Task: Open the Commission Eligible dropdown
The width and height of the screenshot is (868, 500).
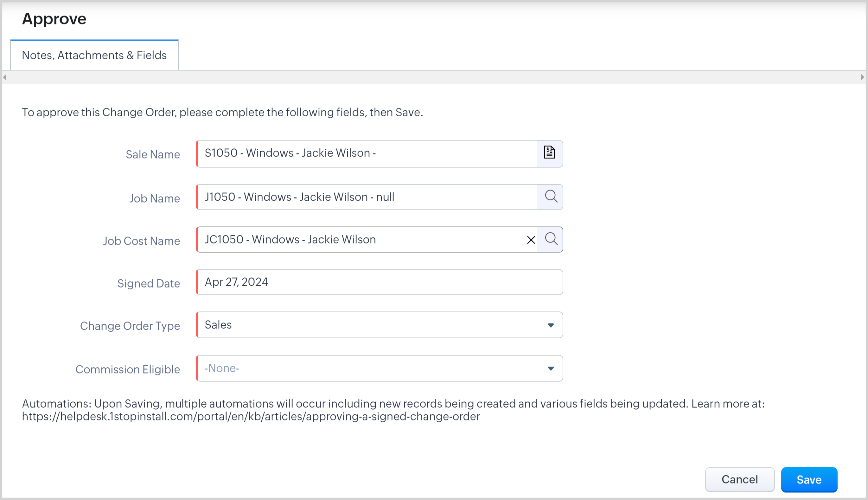Action: (551, 368)
